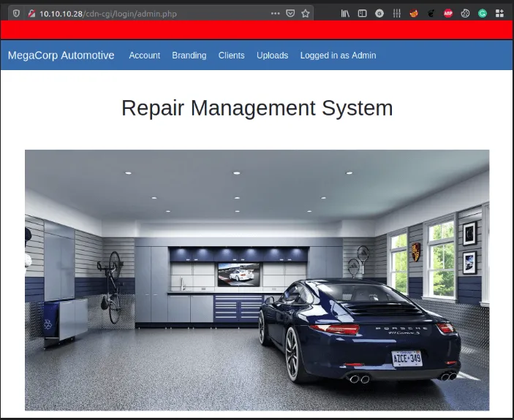This screenshot has width=514, height=420.
Task: Open the extensions grid icon at far right
Action: [x=499, y=13]
